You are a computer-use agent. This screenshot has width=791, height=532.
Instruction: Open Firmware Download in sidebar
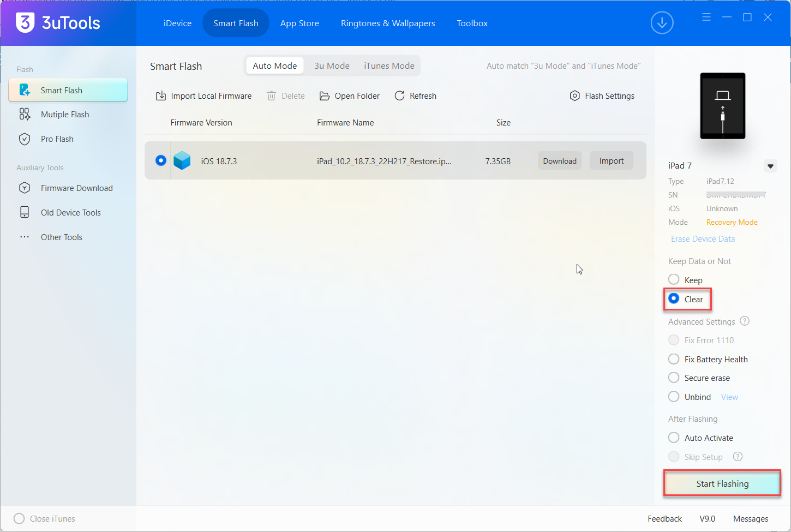(x=76, y=188)
